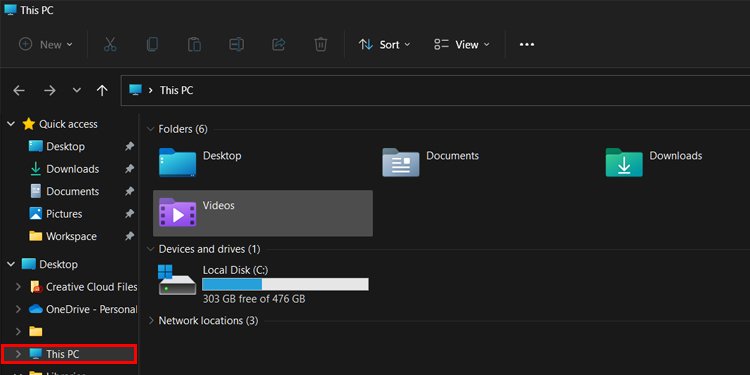The height and width of the screenshot is (375, 750).
Task: Click the Local Disk storage usage bar
Action: pyautogui.click(x=285, y=285)
